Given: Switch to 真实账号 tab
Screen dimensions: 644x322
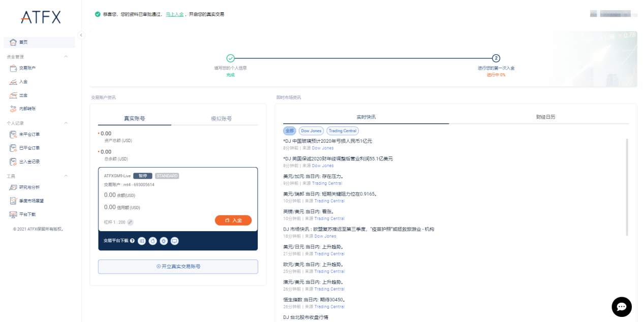Looking at the screenshot, I should point(135,118).
